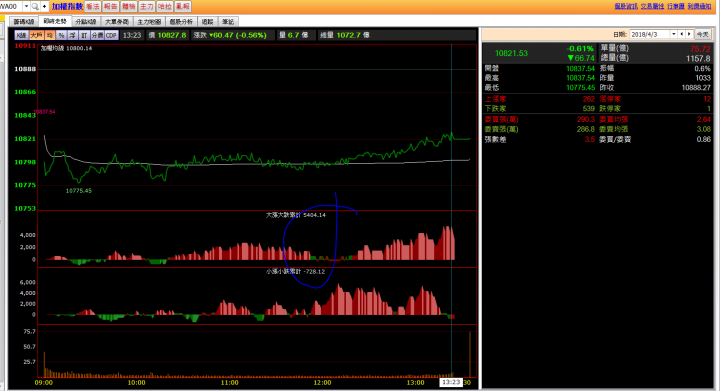Click the 加權均線 10800.14 label

point(66,48)
